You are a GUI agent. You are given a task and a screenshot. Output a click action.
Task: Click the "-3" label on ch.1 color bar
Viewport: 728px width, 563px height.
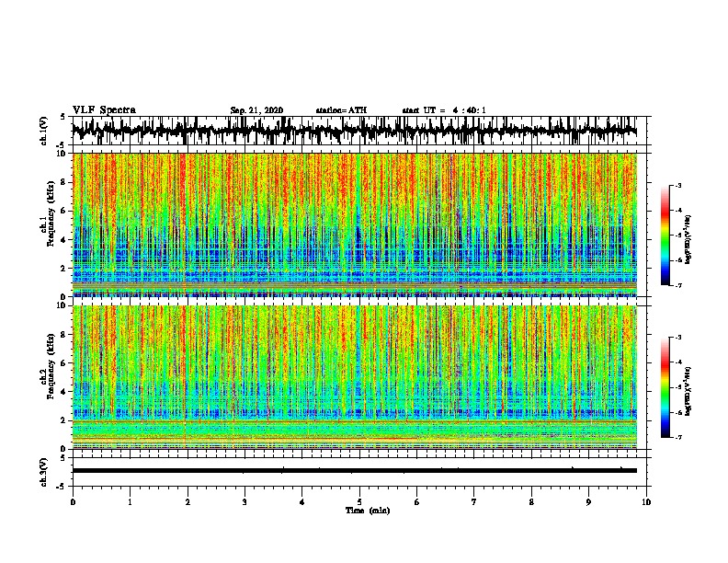(677, 185)
